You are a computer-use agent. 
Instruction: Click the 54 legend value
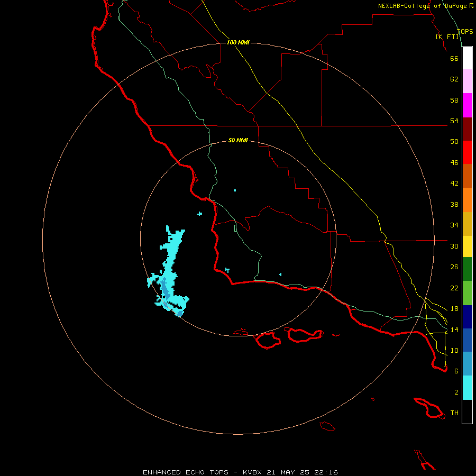(x=454, y=121)
